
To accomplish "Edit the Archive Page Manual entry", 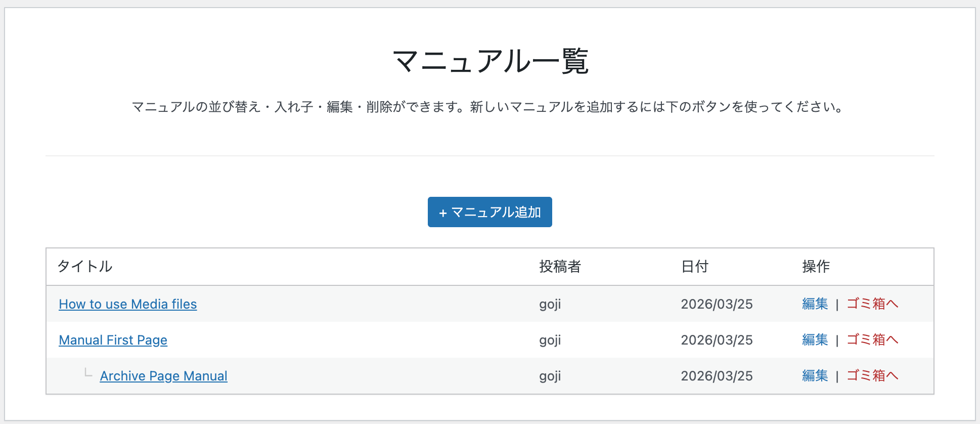I will click(x=815, y=376).
